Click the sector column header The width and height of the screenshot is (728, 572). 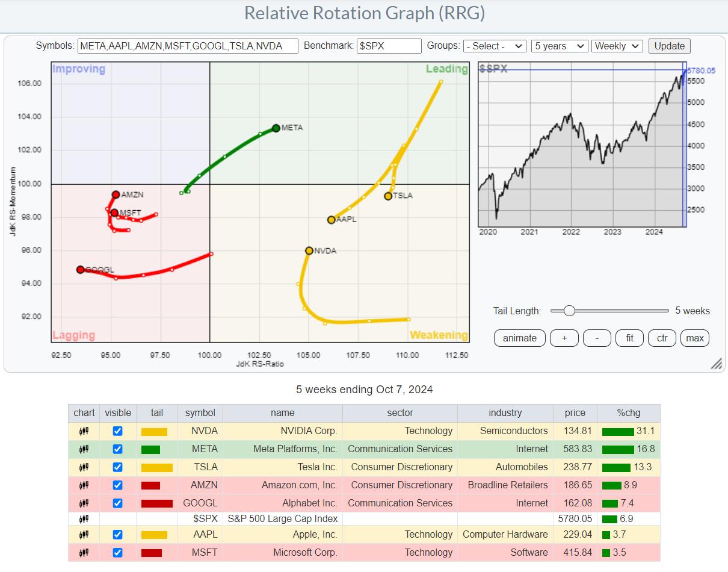(x=399, y=413)
